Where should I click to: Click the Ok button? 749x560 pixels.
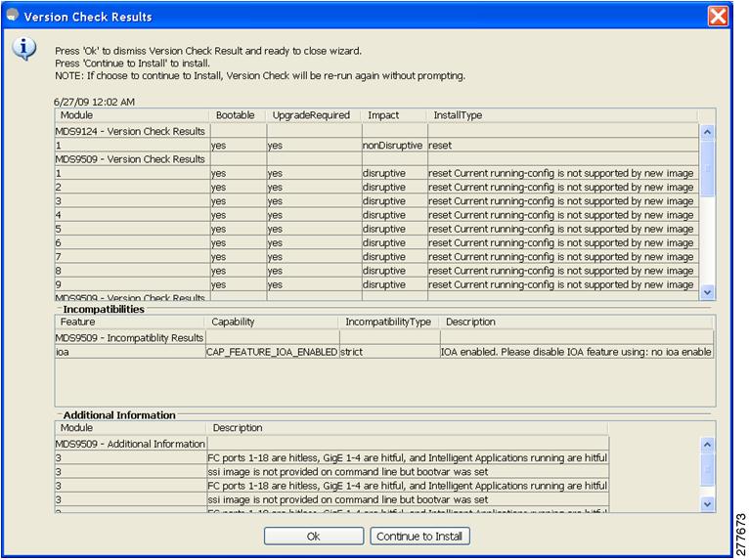tap(313, 537)
